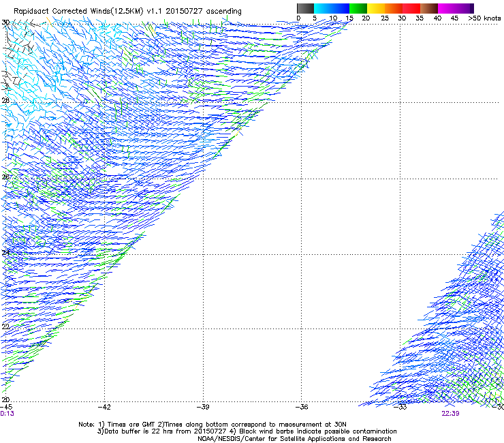
Task: Click the gray 0-5 knots color band
Action: (305, 8)
